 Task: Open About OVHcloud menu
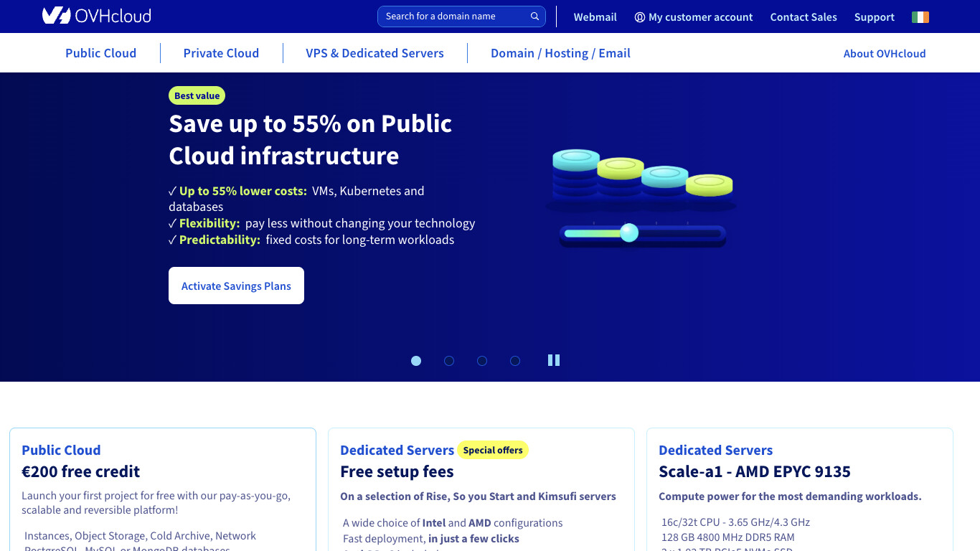885,54
